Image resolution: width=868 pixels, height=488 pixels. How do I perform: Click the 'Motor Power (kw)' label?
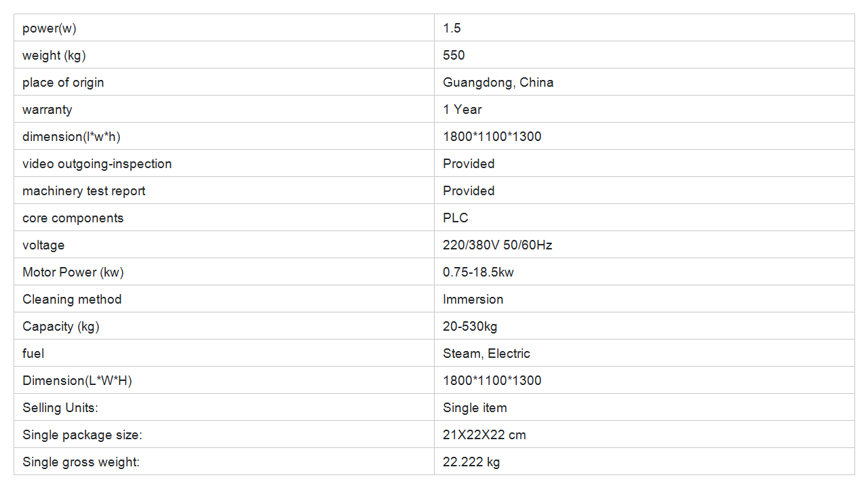point(73,272)
